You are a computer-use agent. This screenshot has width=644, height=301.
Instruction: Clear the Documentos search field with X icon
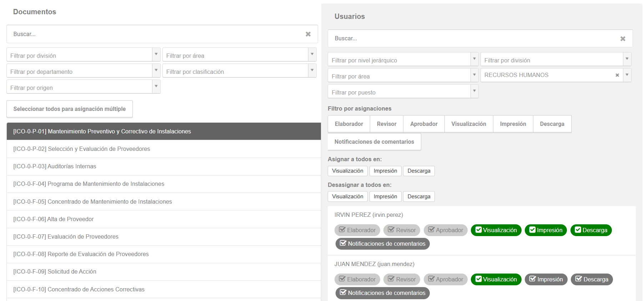tap(308, 34)
